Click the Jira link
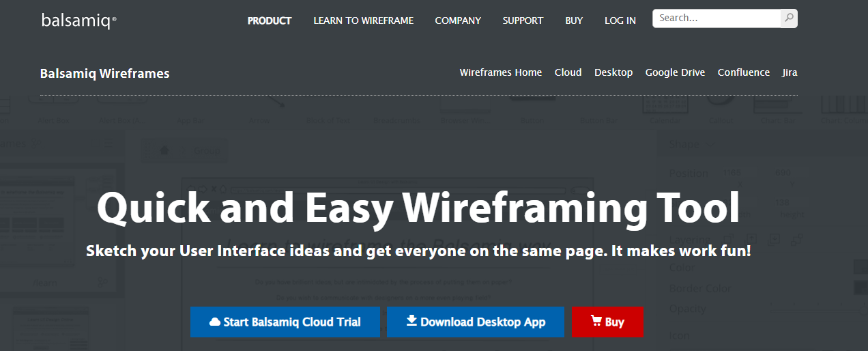The height and width of the screenshot is (351, 868). [790, 72]
